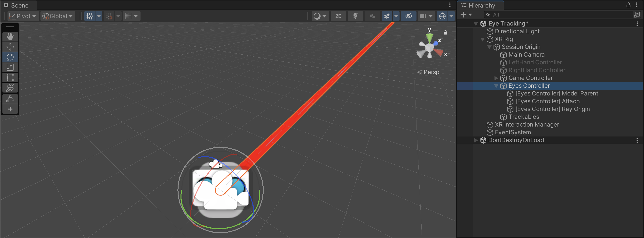Viewport: 644px width, 238px height.
Task: Select Main Camera in the Hierarchy
Action: pos(526,55)
